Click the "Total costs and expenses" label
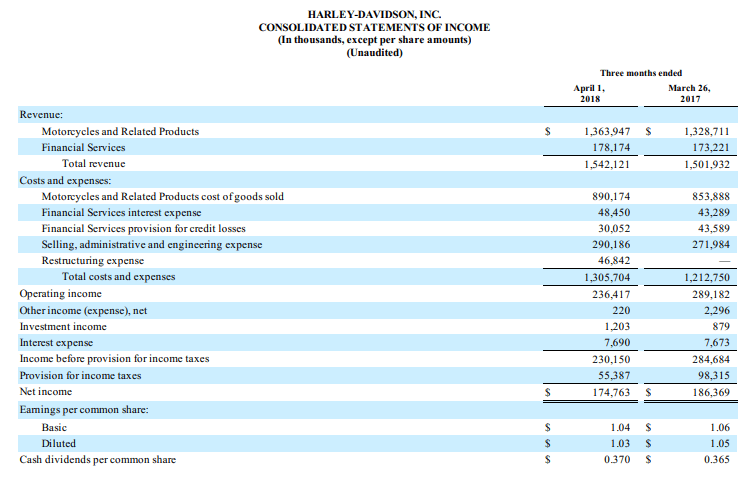Image resolution: width=756 pixels, height=478 pixels. 119,276
